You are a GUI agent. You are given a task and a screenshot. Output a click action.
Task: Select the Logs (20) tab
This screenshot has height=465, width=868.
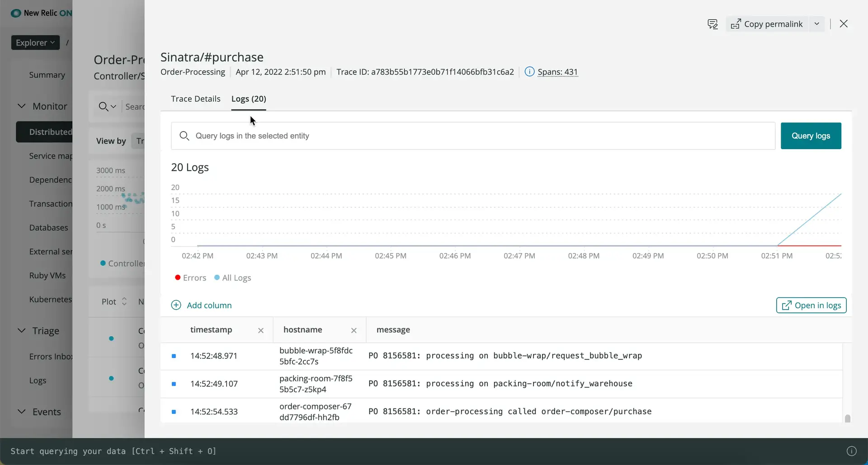tap(249, 99)
